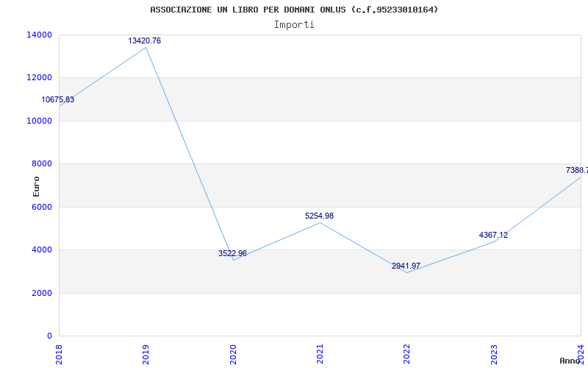
Task: Click the 6000 y-axis tick label
Action: [42, 207]
